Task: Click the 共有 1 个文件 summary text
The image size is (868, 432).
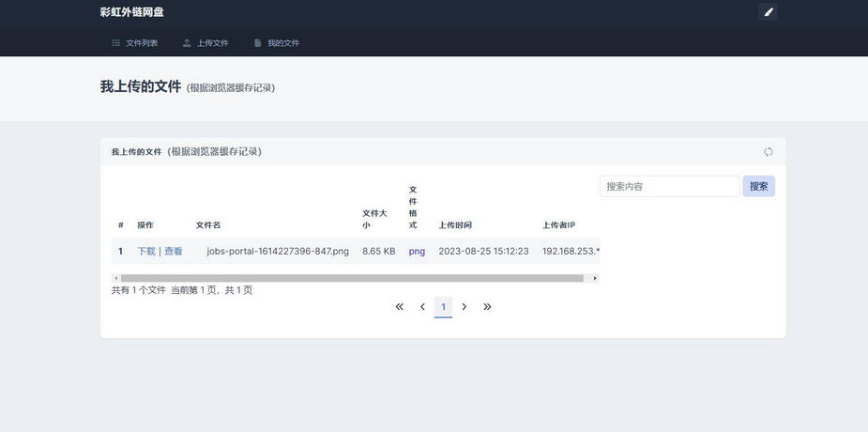Action: tap(138, 289)
